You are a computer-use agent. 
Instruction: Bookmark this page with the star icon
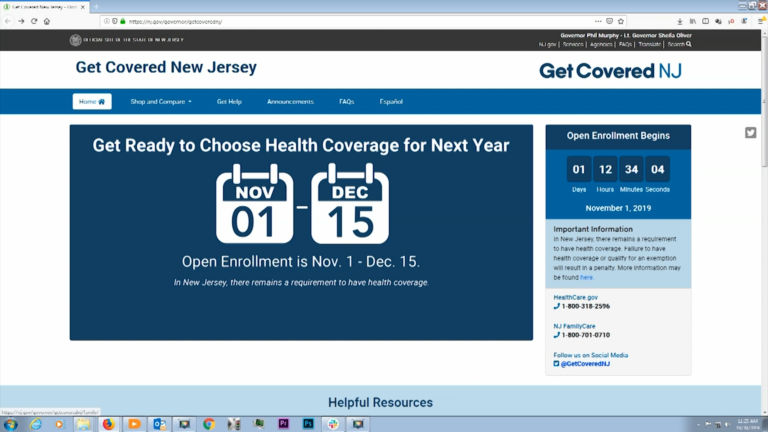(x=621, y=22)
